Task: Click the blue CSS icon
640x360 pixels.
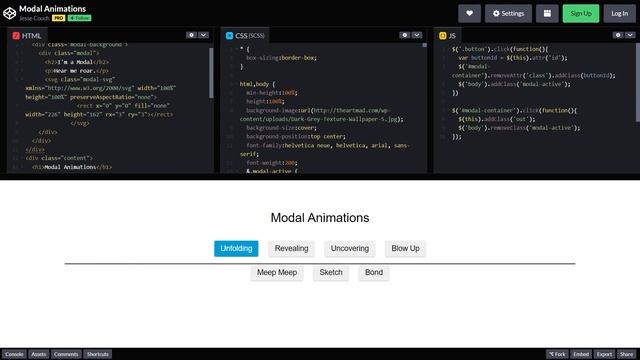Action: point(229,36)
